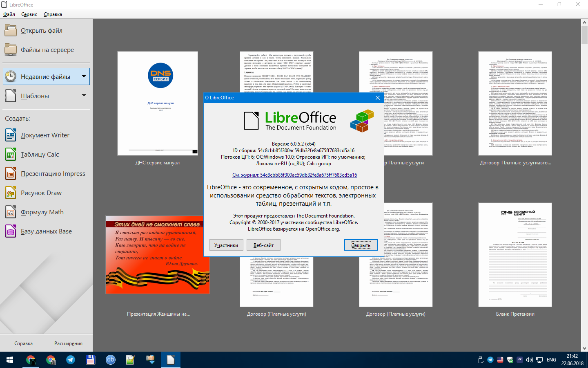Open the Файл menu

click(x=9, y=14)
